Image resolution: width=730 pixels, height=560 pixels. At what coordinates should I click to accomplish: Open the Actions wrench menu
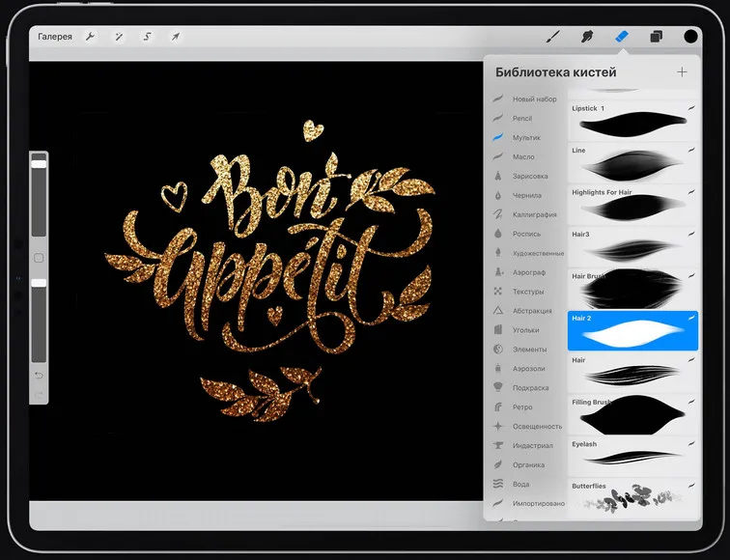(x=90, y=37)
